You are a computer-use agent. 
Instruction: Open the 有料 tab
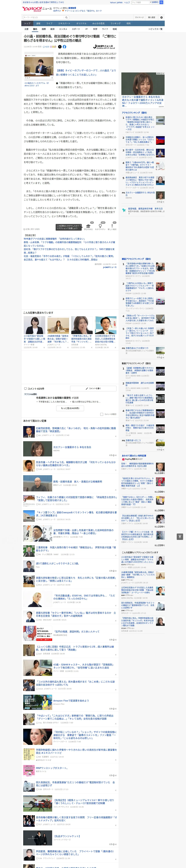click(128, 24)
